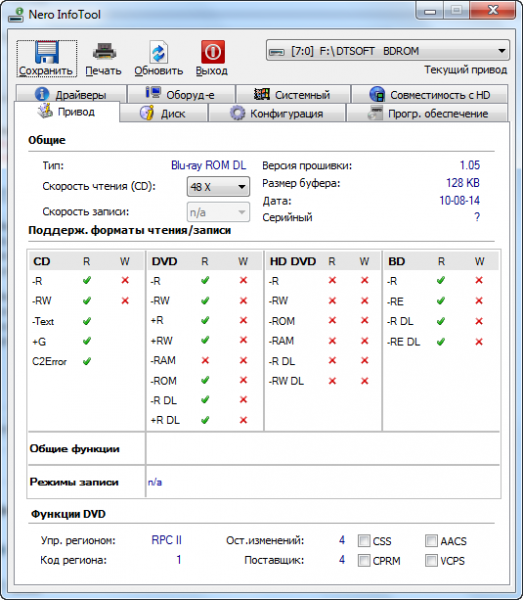Click the Оборуд-е hardware icon
This screenshot has width=523, height=600.
click(153, 93)
